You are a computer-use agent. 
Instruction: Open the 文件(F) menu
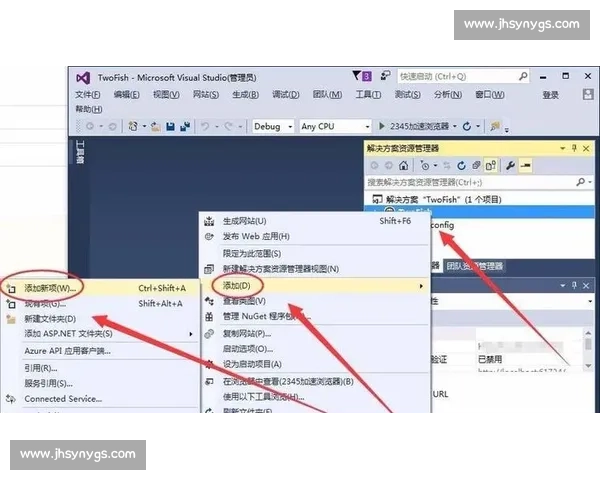88,95
